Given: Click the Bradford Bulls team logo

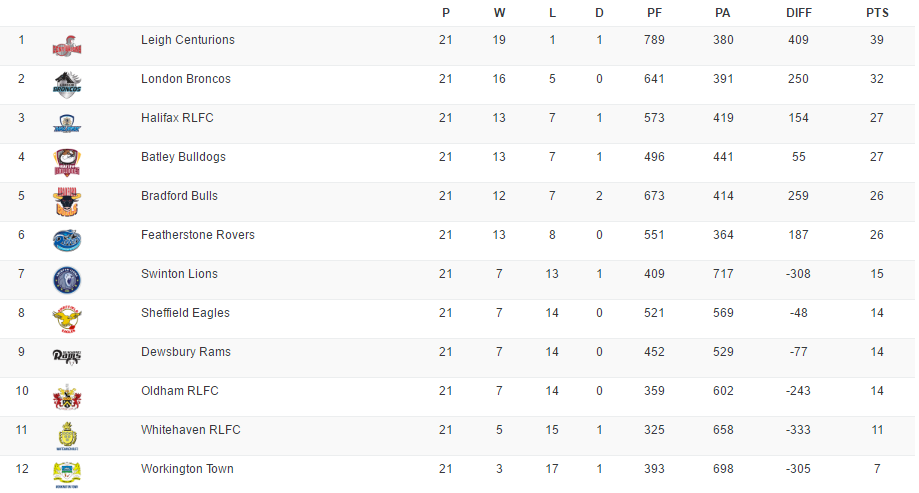Looking at the screenshot, I should tap(67, 201).
